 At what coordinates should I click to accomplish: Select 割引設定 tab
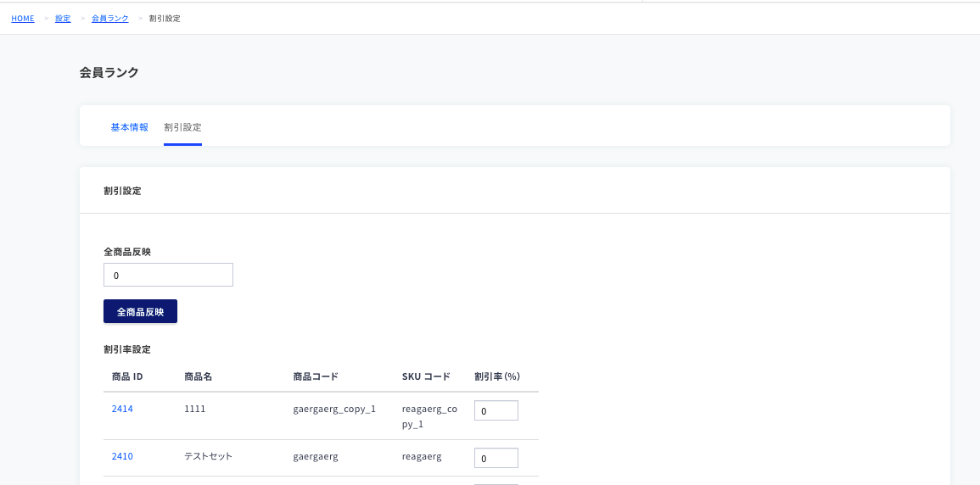click(182, 127)
